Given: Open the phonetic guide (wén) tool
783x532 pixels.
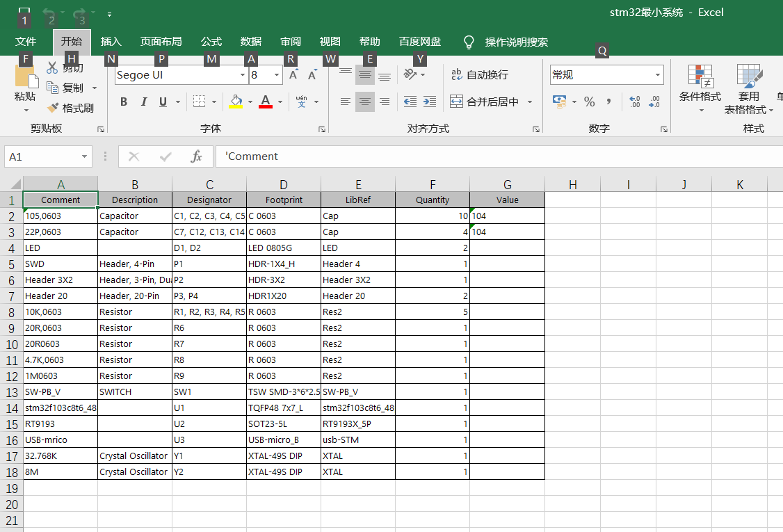Looking at the screenshot, I should point(301,102).
